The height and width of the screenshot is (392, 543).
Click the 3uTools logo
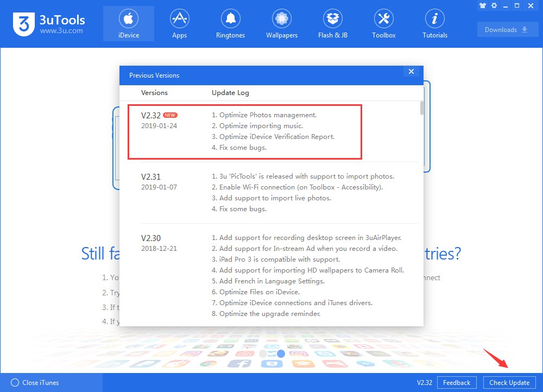coord(49,24)
